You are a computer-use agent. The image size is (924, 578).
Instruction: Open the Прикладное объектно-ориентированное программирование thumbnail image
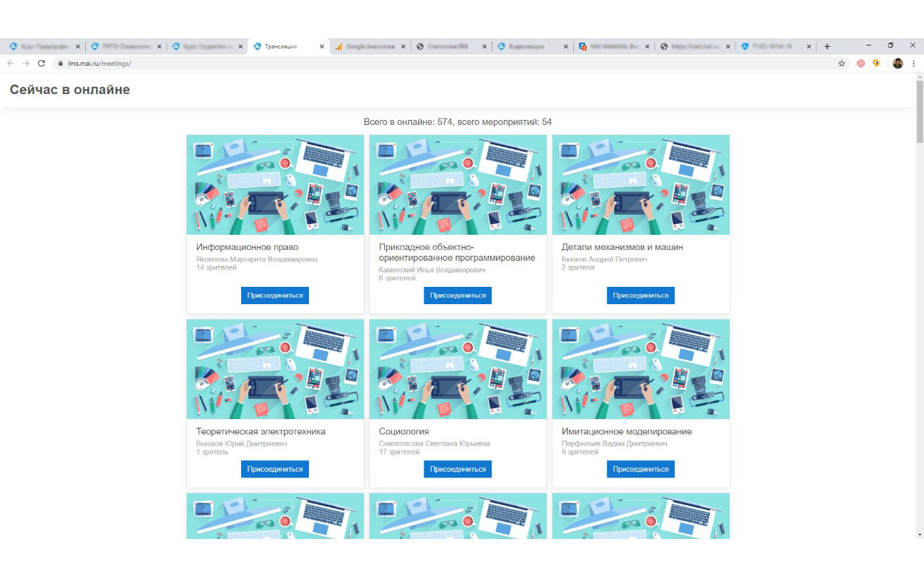[x=458, y=185]
